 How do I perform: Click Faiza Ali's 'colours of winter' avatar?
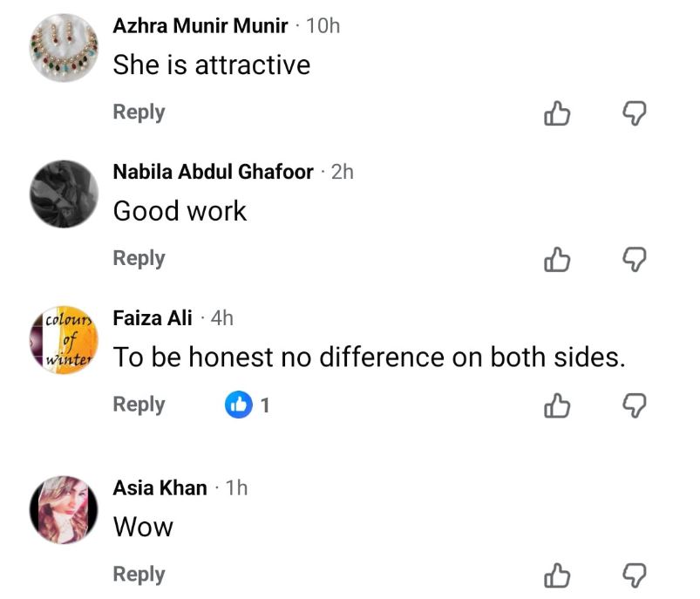[63, 340]
